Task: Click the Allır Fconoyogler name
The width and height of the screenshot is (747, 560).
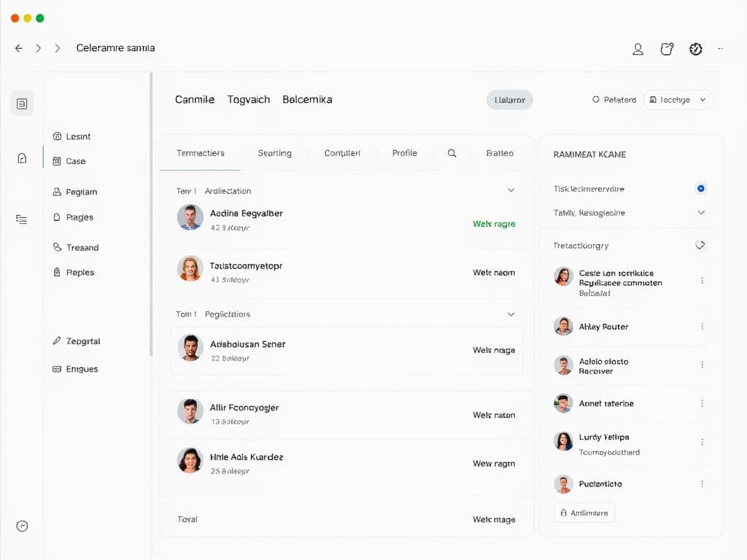Action: (244, 408)
